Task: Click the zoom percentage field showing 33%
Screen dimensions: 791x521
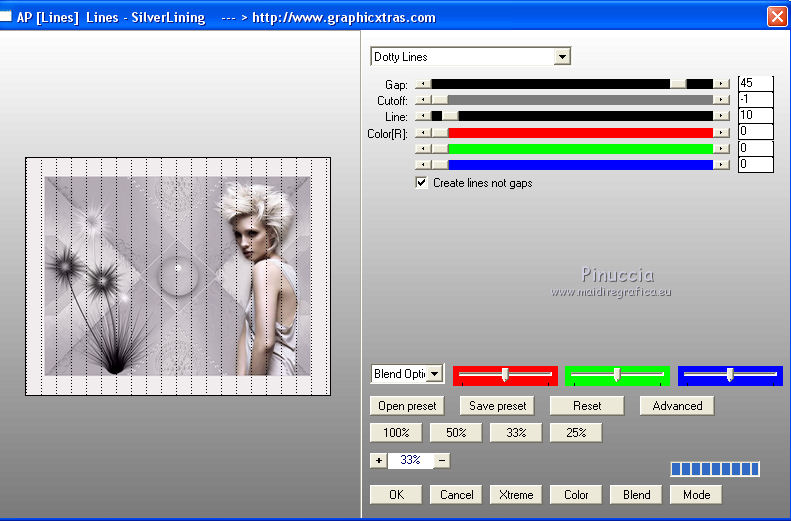Action: [x=410, y=460]
